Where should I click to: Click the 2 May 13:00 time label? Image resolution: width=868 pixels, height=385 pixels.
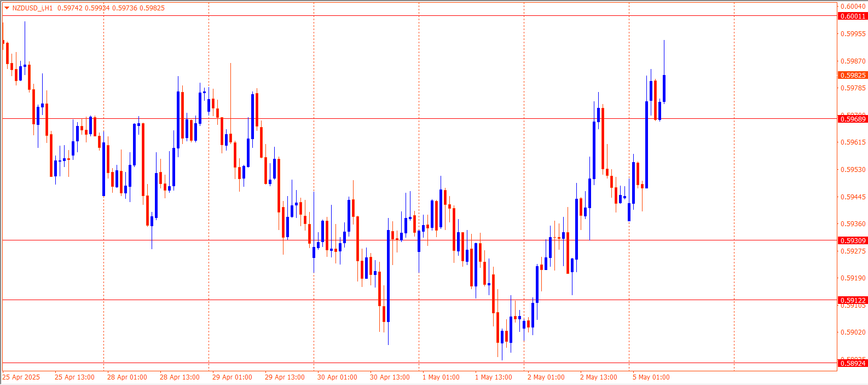pos(599,377)
